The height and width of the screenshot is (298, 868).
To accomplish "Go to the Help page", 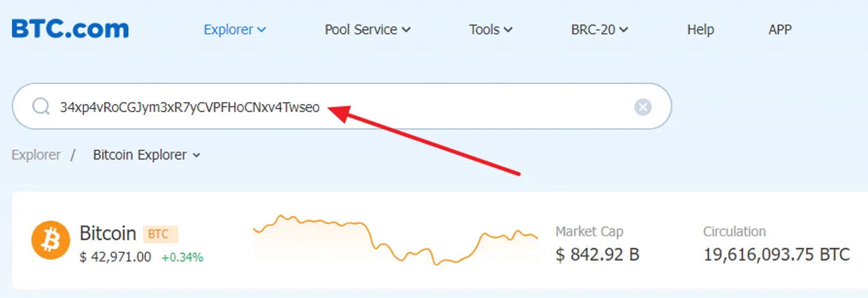I will pos(700,29).
